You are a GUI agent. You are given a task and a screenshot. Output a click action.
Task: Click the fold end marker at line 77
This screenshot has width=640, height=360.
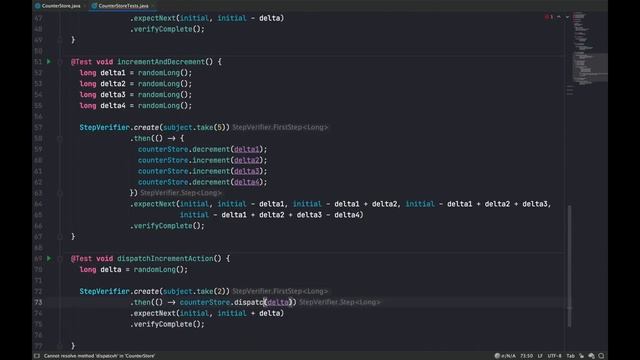click(60, 346)
